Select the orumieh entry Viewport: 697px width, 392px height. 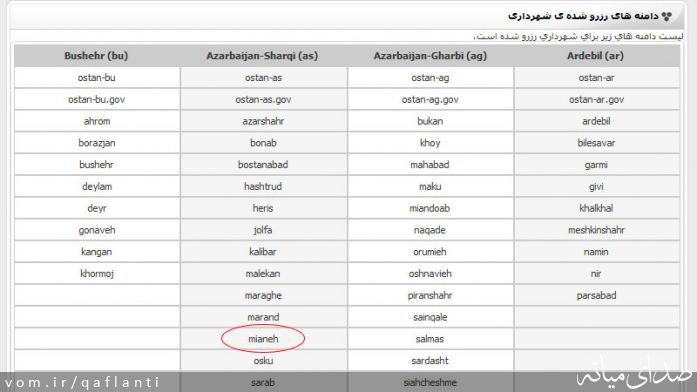(430, 252)
